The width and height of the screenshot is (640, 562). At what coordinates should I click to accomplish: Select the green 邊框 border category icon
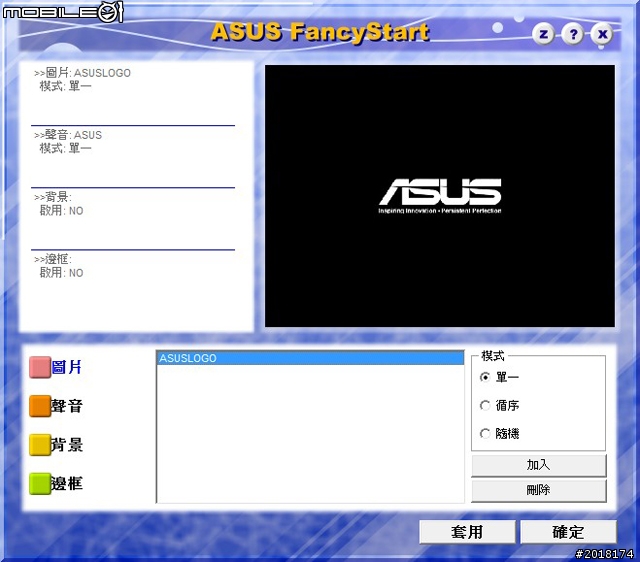(40, 484)
